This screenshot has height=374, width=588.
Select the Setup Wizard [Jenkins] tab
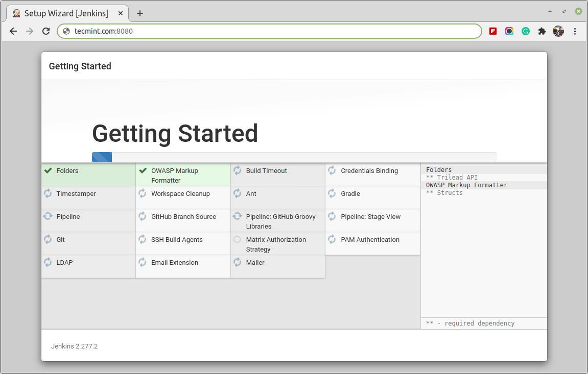[x=67, y=13]
